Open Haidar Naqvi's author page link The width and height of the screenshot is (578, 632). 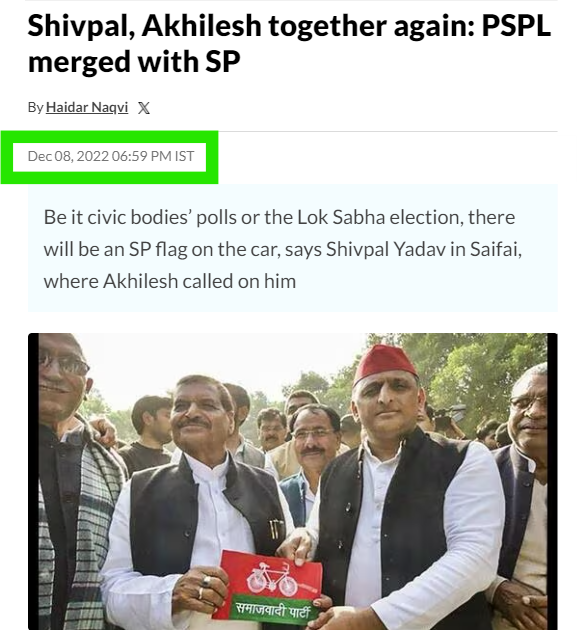click(x=87, y=107)
